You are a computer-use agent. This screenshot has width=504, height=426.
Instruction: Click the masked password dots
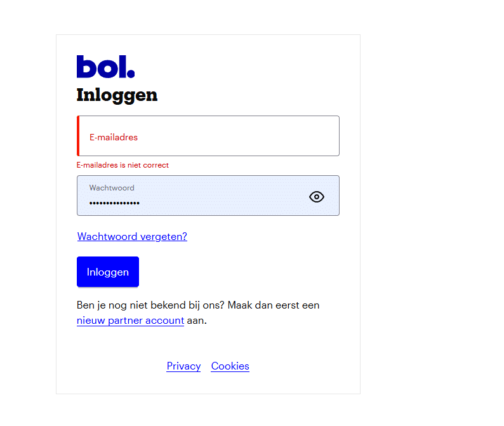point(114,203)
